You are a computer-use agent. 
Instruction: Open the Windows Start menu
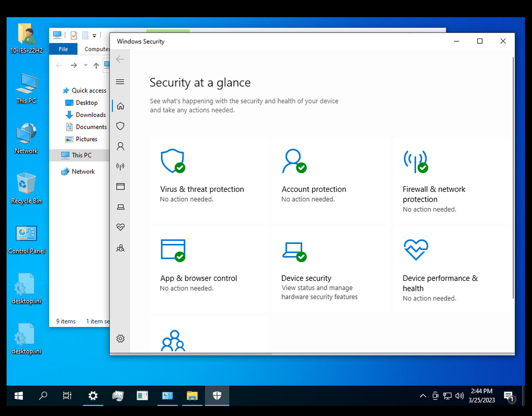coord(19,396)
